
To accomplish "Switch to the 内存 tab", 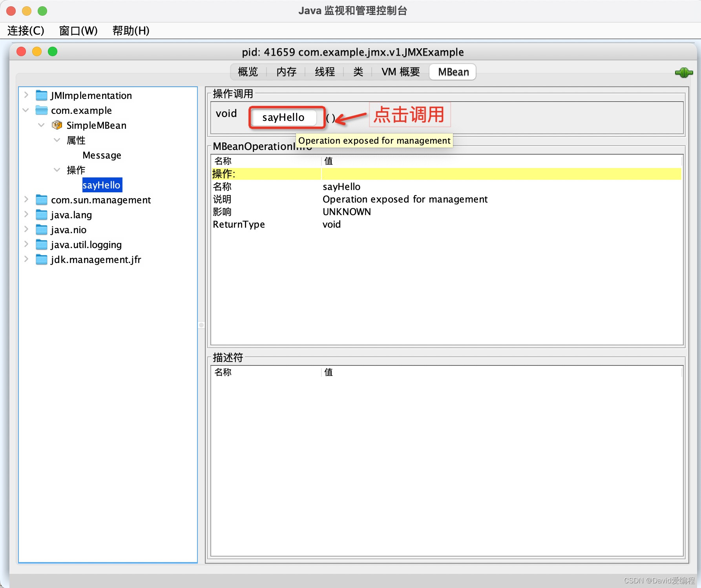I will [x=286, y=72].
